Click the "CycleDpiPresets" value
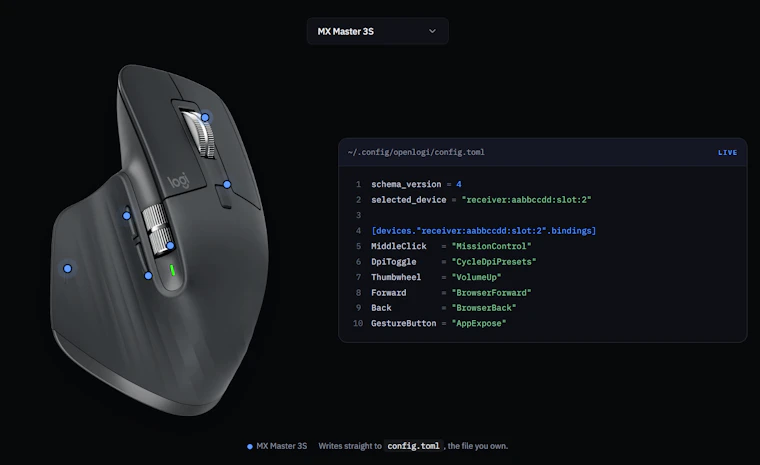 click(494, 262)
